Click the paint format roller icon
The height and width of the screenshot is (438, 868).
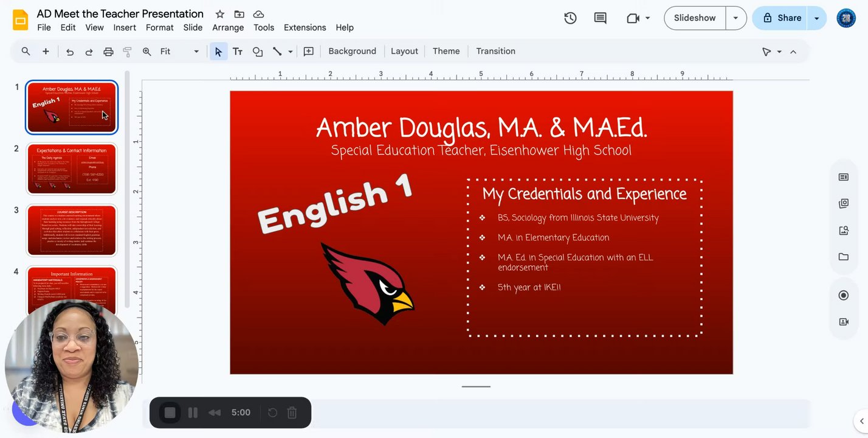coord(127,52)
